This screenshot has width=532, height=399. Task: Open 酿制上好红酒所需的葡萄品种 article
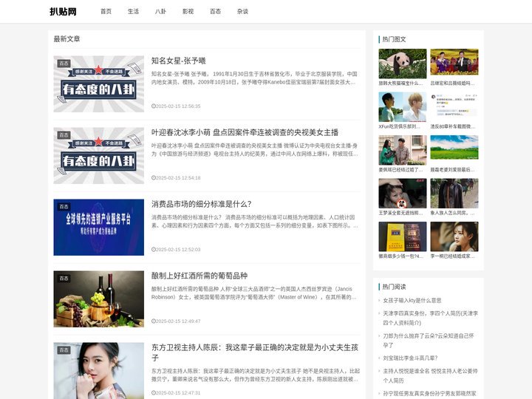[x=199, y=276]
